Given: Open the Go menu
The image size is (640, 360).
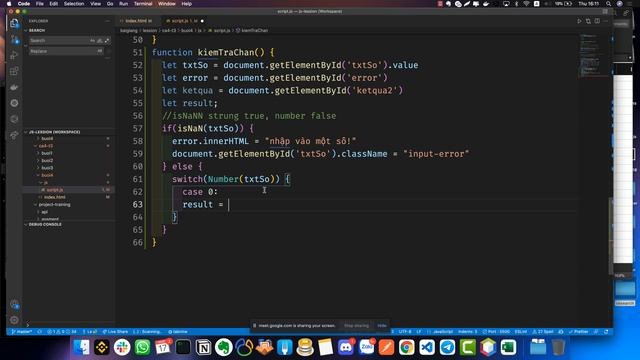Looking at the screenshot, I should [x=110, y=4].
